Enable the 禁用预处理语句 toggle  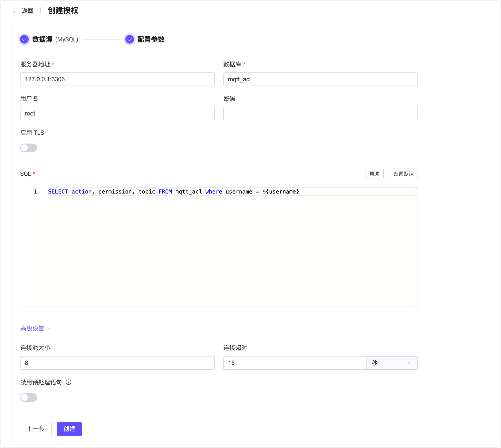(x=29, y=397)
